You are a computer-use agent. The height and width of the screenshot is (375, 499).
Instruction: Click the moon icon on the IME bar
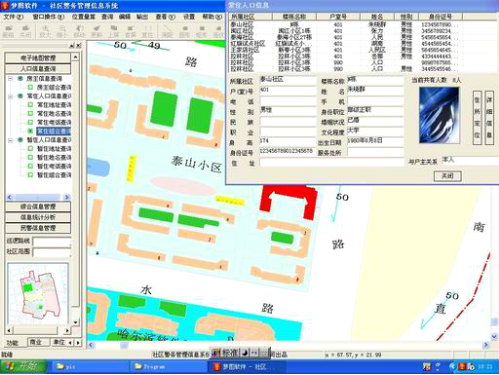point(245,352)
